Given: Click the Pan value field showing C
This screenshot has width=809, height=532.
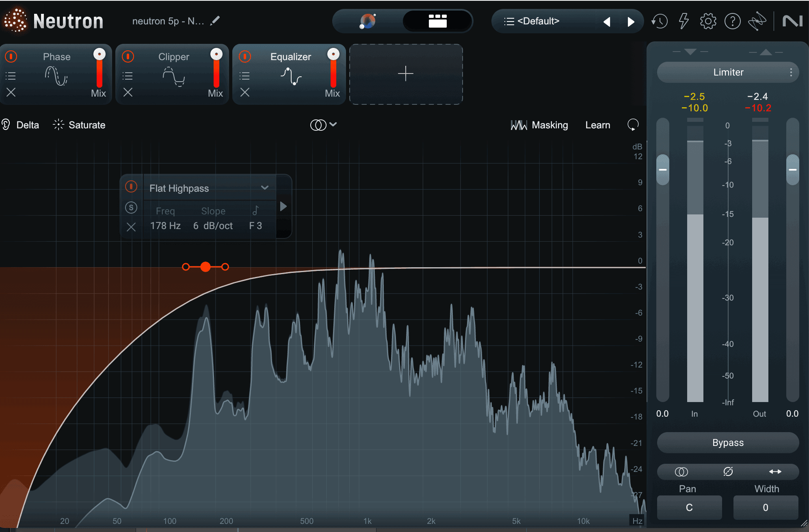Looking at the screenshot, I should (689, 508).
